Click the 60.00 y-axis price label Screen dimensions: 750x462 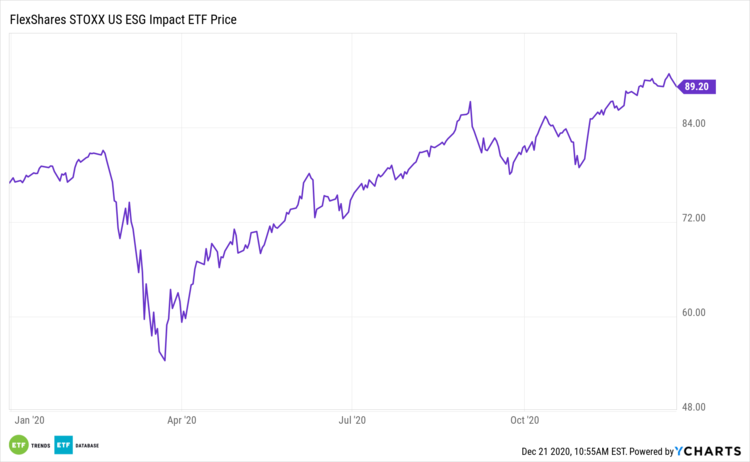pyautogui.click(x=694, y=312)
